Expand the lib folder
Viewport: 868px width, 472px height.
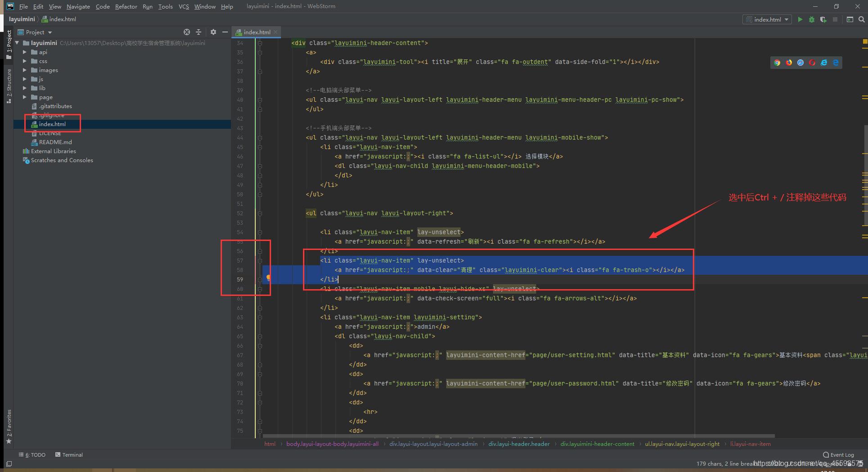[x=25, y=88]
